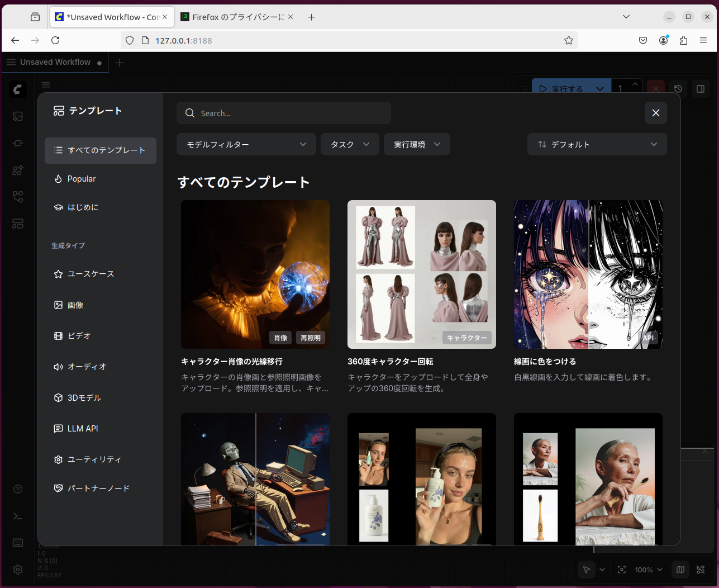Viewport: 719px width, 588px height.
Task: Choose the オーディオ category
Action: (x=87, y=367)
